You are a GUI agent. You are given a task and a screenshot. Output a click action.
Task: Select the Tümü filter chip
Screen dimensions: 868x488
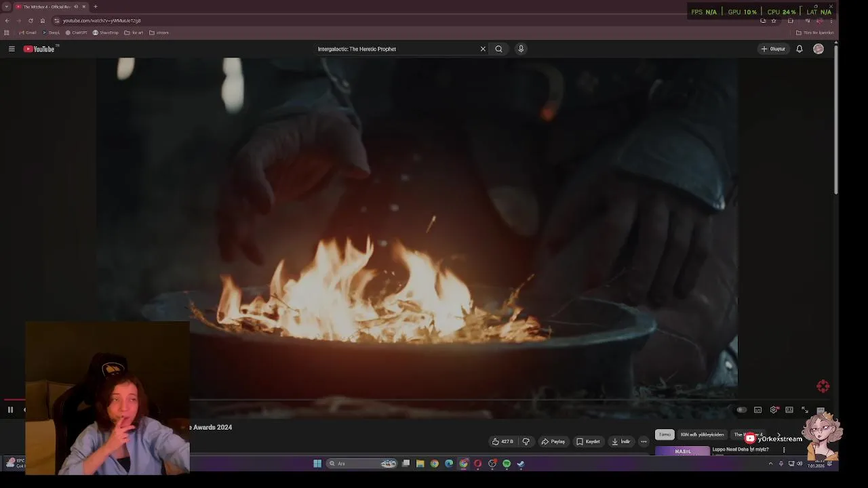pos(665,434)
